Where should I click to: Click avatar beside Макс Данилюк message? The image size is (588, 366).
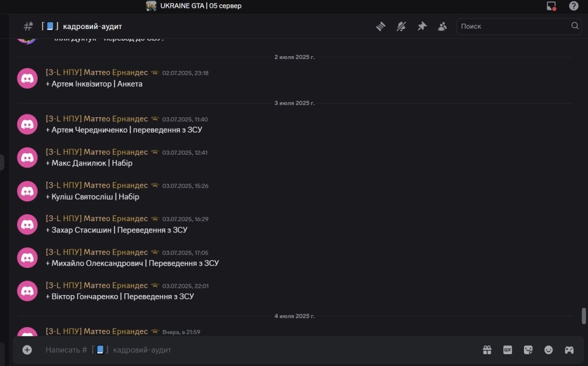pyautogui.click(x=28, y=158)
